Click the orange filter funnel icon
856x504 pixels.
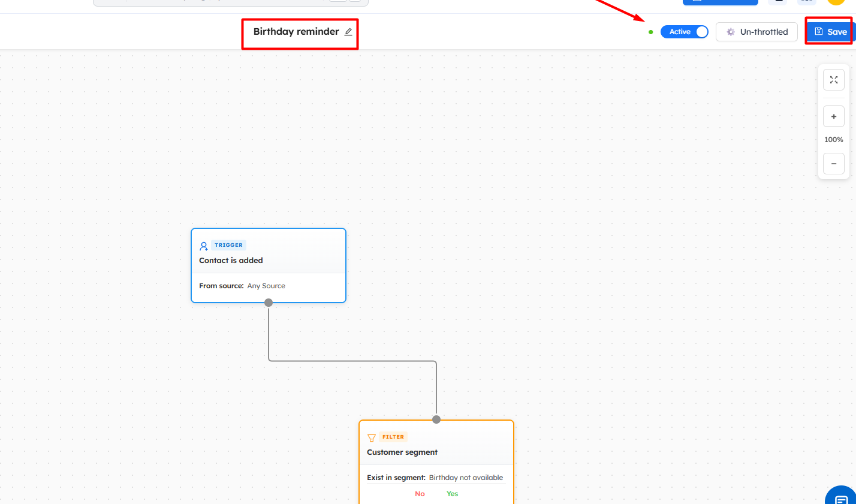click(x=372, y=437)
